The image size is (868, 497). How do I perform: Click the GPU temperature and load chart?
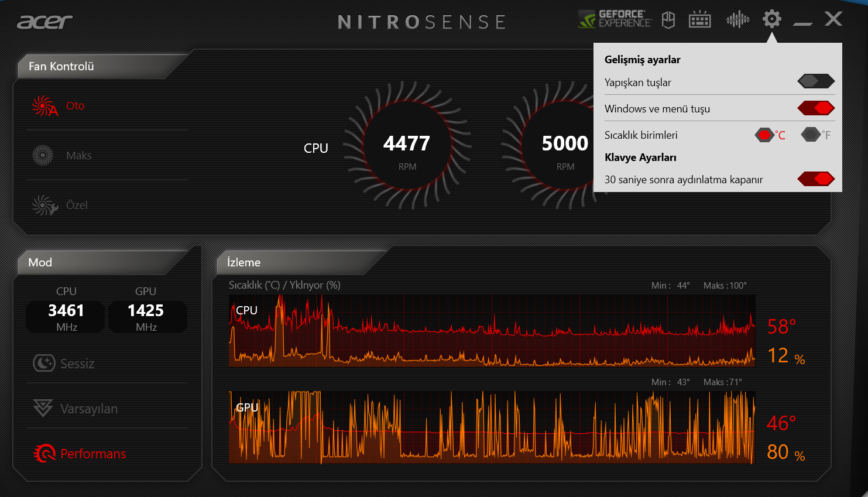tap(492, 427)
